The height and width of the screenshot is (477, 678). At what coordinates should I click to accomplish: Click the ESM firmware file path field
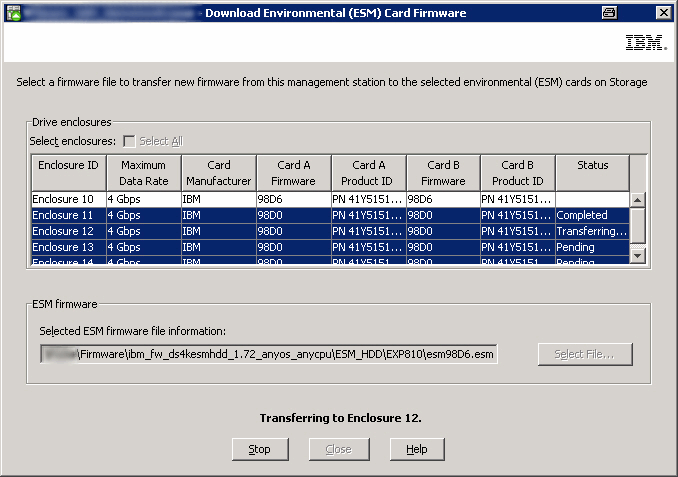point(268,354)
